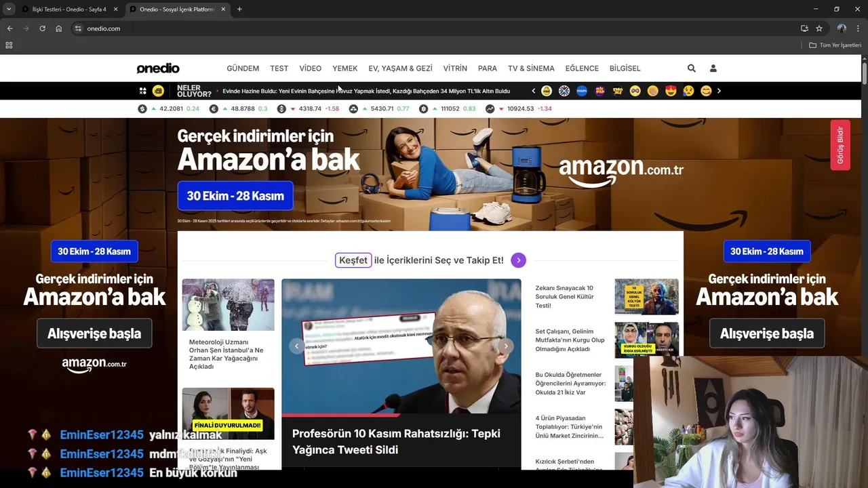
Task: Open the Chrome three-dot menu
Action: (x=858, y=28)
